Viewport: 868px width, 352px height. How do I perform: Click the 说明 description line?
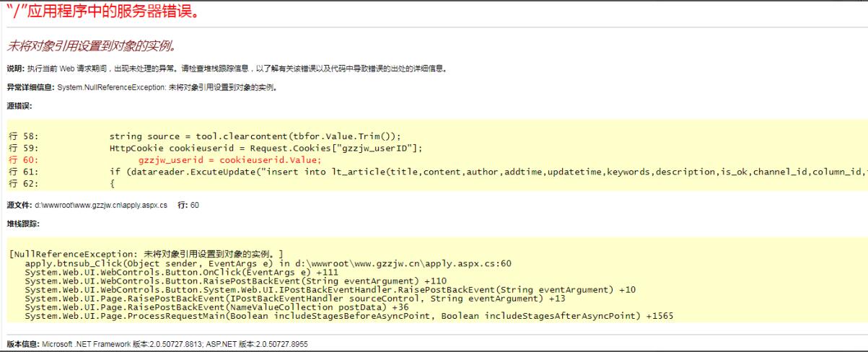(227, 69)
